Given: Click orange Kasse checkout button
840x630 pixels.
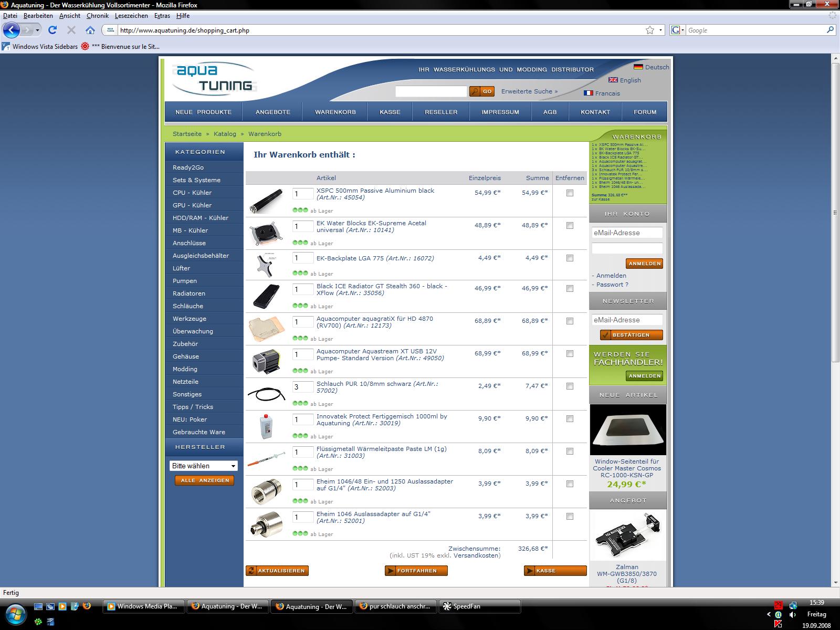Looking at the screenshot, I should pos(555,571).
